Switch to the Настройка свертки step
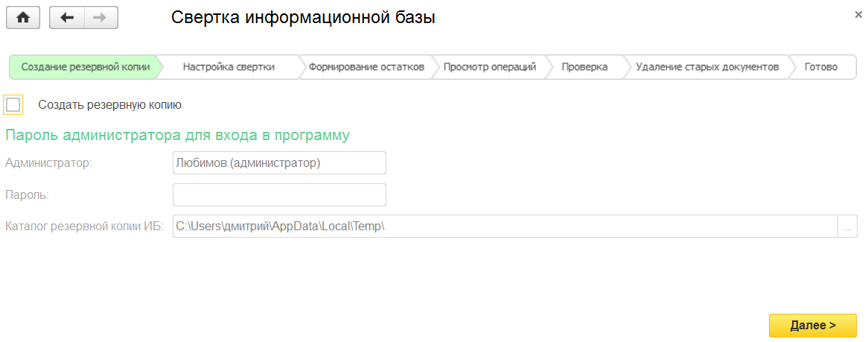The width and height of the screenshot is (868, 342). (229, 67)
